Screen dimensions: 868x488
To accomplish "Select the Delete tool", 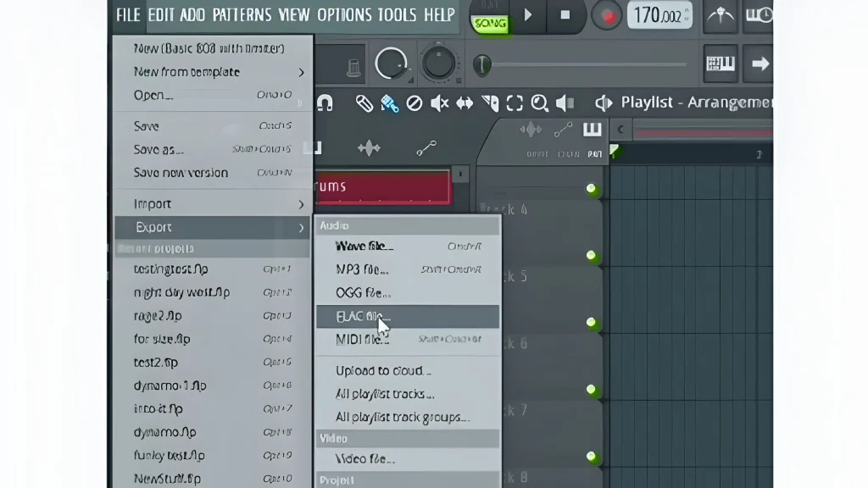I will click(414, 103).
